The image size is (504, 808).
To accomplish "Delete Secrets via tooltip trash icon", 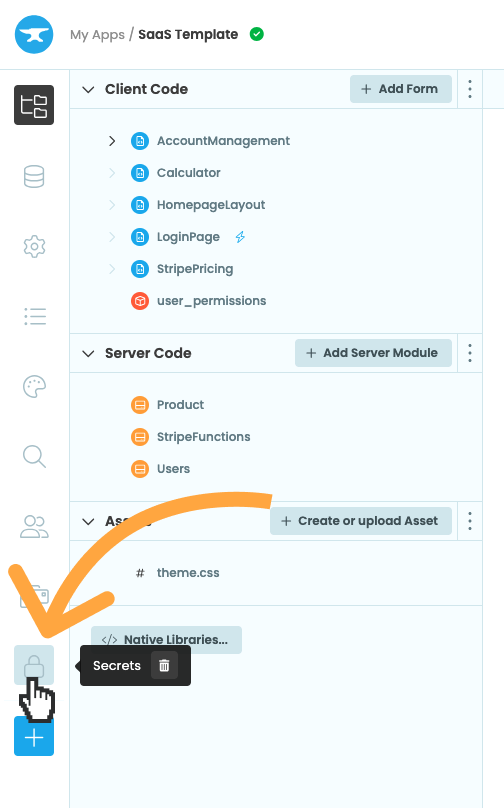I will click(164, 665).
